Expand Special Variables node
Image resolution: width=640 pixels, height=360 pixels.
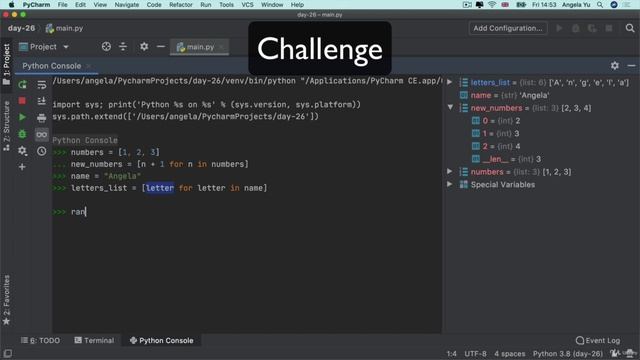click(450, 184)
